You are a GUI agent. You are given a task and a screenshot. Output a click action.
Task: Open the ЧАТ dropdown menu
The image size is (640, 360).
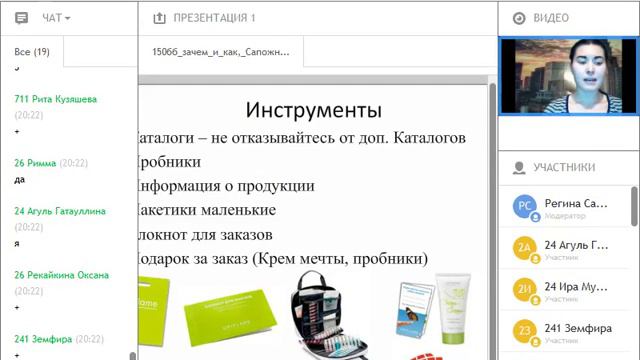point(56,18)
